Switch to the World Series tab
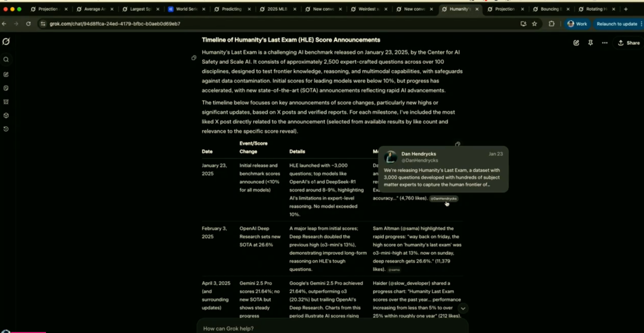Viewport: 644px width, 333px height. click(185, 9)
